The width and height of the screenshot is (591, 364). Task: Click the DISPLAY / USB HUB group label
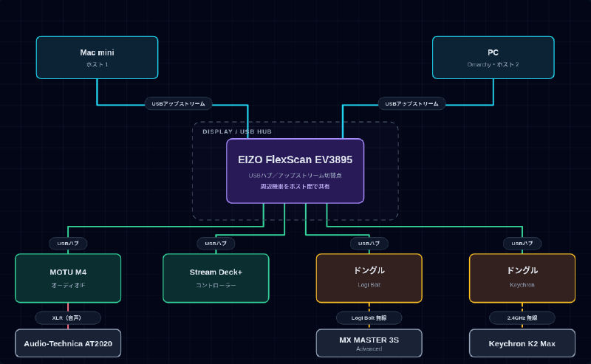pyautogui.click(x=237, y=131)
